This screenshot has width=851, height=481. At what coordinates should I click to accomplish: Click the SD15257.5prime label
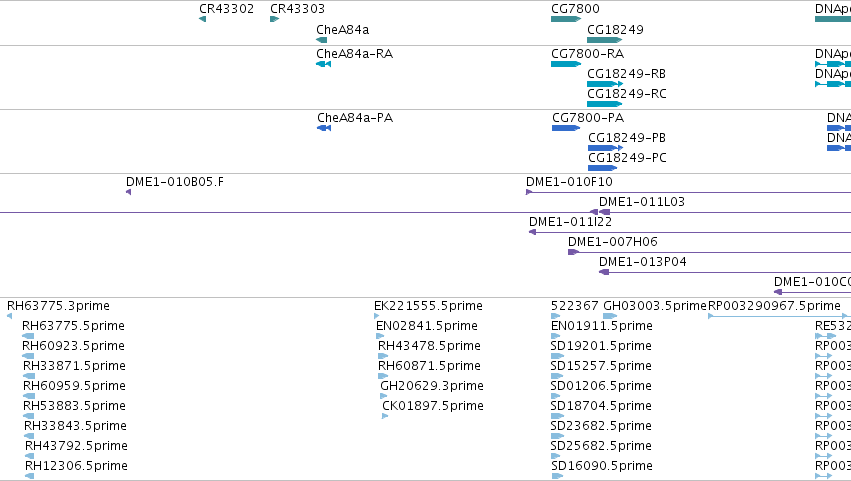click(x=601, y=366)
